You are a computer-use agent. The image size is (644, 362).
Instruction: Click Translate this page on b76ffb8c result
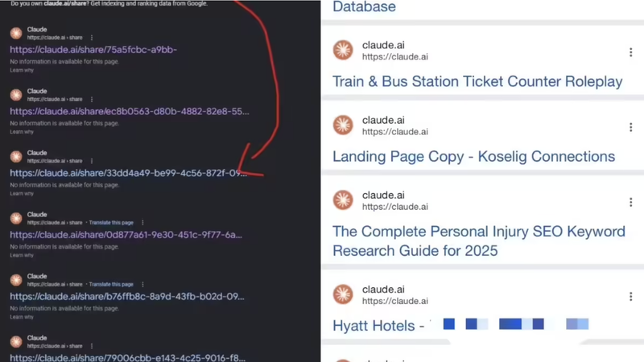[x=111, y=284]
